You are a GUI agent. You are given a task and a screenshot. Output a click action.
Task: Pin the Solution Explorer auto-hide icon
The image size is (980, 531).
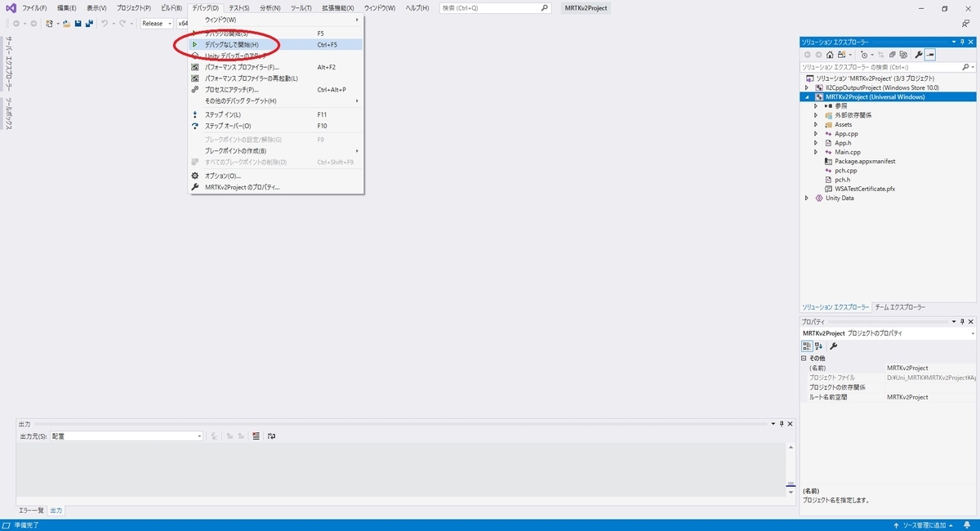click(x=962, y=42)
